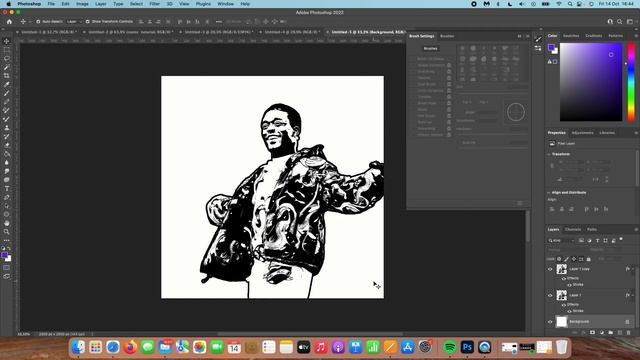Click the hue slider in Color panel
The width and height of the screenshot is (640, 360).
tap(631, 82)
